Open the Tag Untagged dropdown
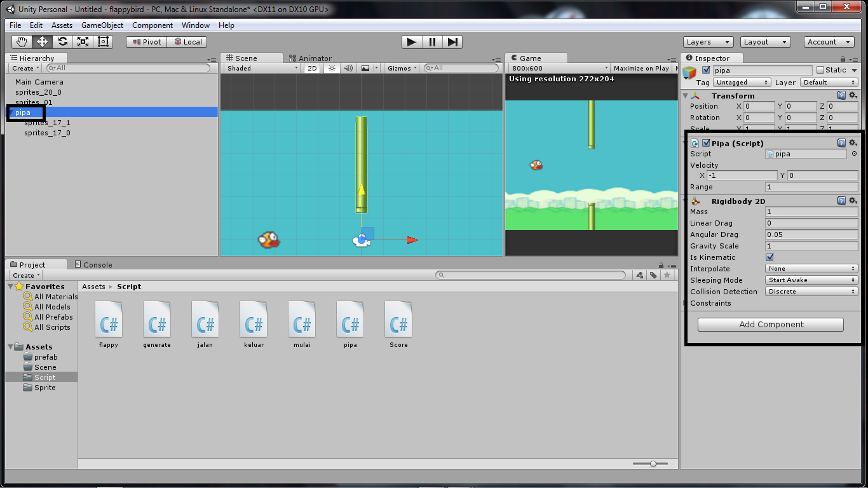The width and height of the screenshot is (868, 488). point(742,83)
